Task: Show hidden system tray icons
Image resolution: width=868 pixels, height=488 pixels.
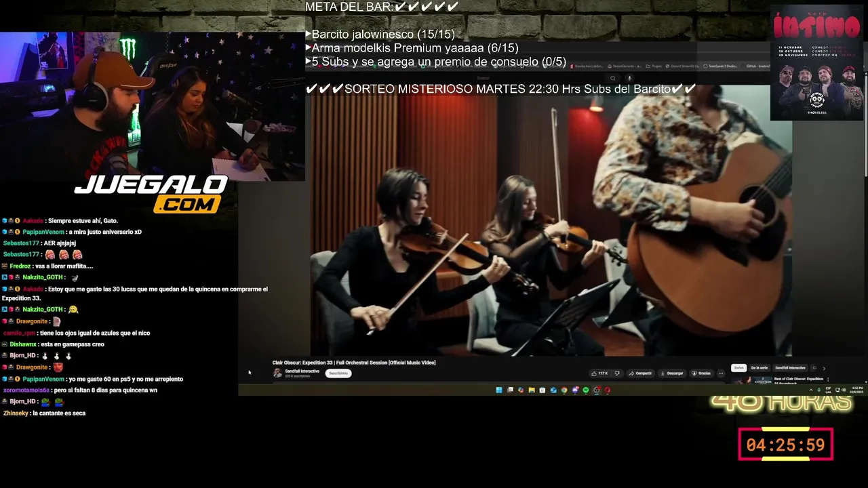Action: (x=811, y=390)
